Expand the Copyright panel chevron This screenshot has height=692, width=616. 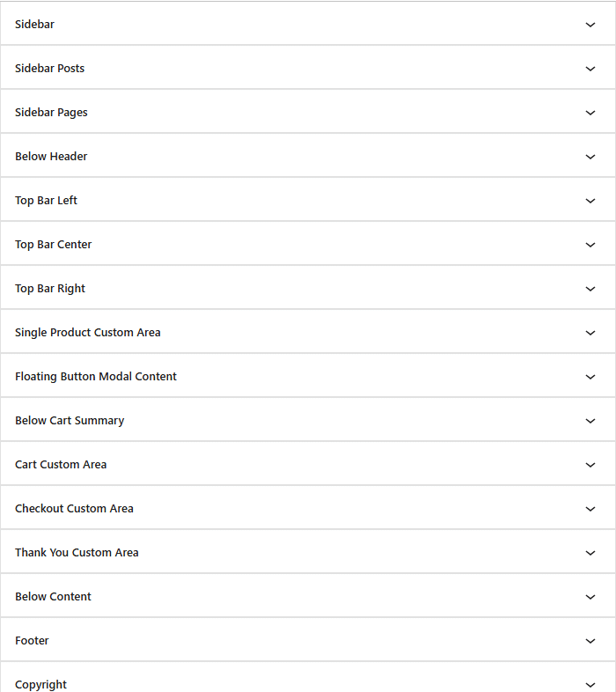coord(590,684)
